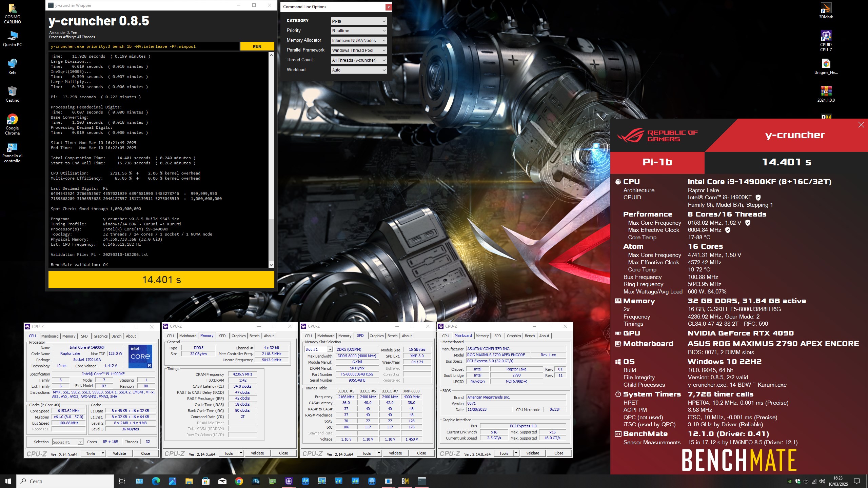The height and width of the screenshot is (488, 868).
Task: Click the 'BenchMate validation: OK' output line
Action: pyautogui.click(x=79, y=265)
